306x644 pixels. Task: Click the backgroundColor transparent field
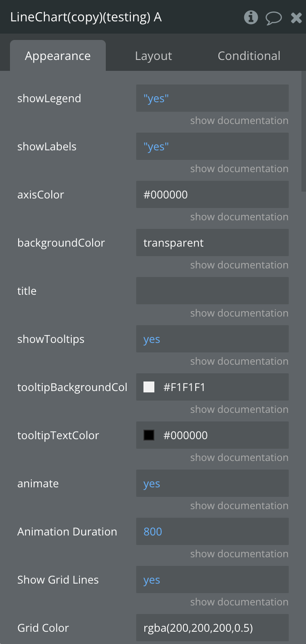coord(212,243)
